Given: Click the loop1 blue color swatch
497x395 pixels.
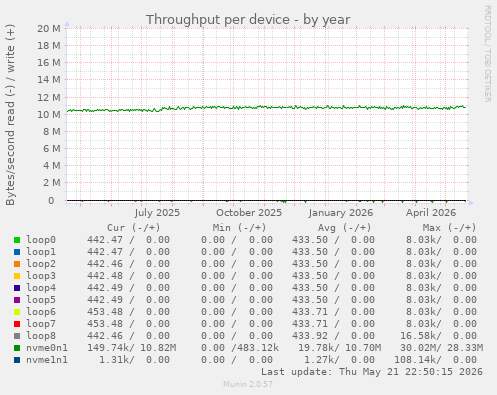Looking at the screenshot, I should click(x=17, y=252).
